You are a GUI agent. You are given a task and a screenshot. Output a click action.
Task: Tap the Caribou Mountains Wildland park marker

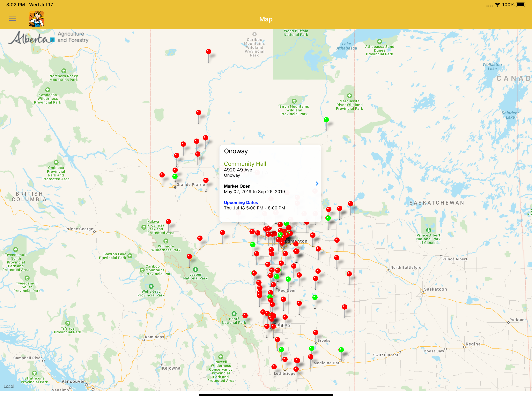pyautogui.click(x=254, y=34)
